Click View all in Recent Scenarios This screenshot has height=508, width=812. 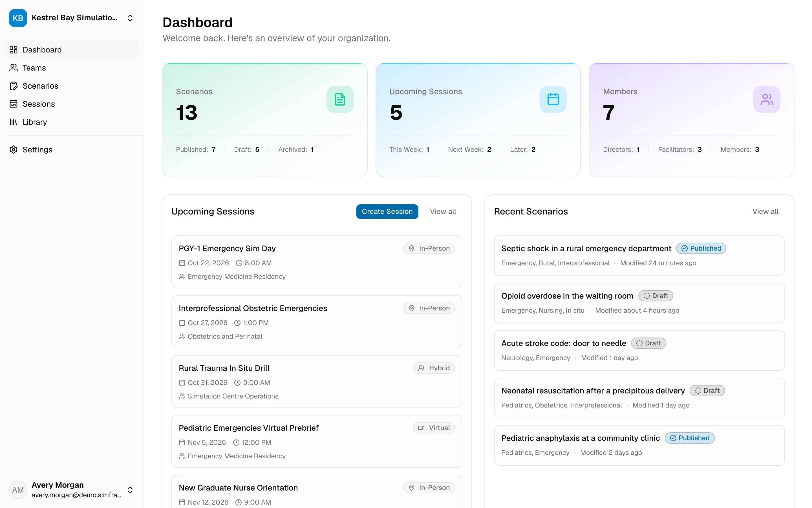click(765, 211)
